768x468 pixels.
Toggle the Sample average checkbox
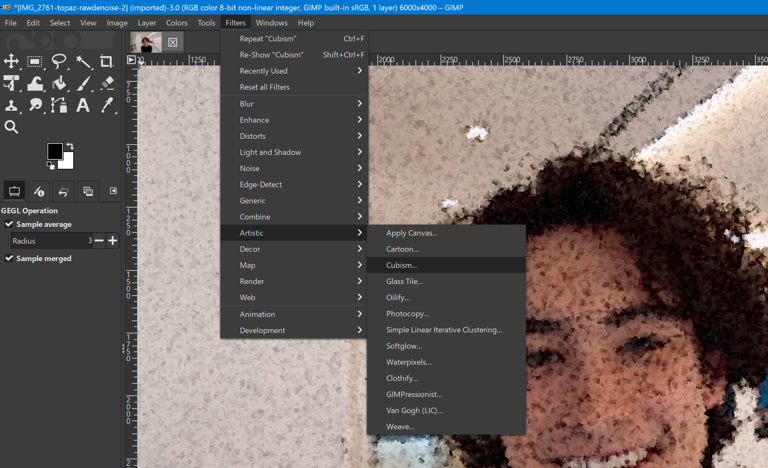[9, 224]
